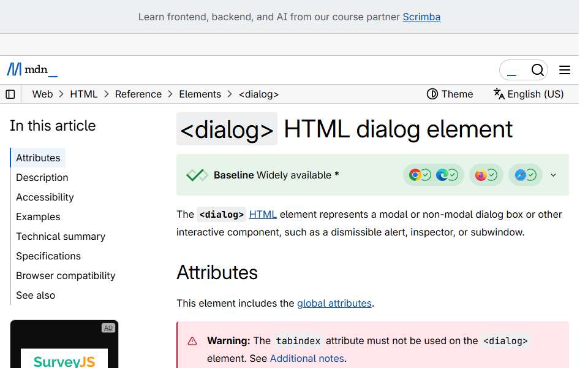Jump to Examples section
The width and height of the screenshot is (588, 368).
pyautogui.click(x=38, y=217)
